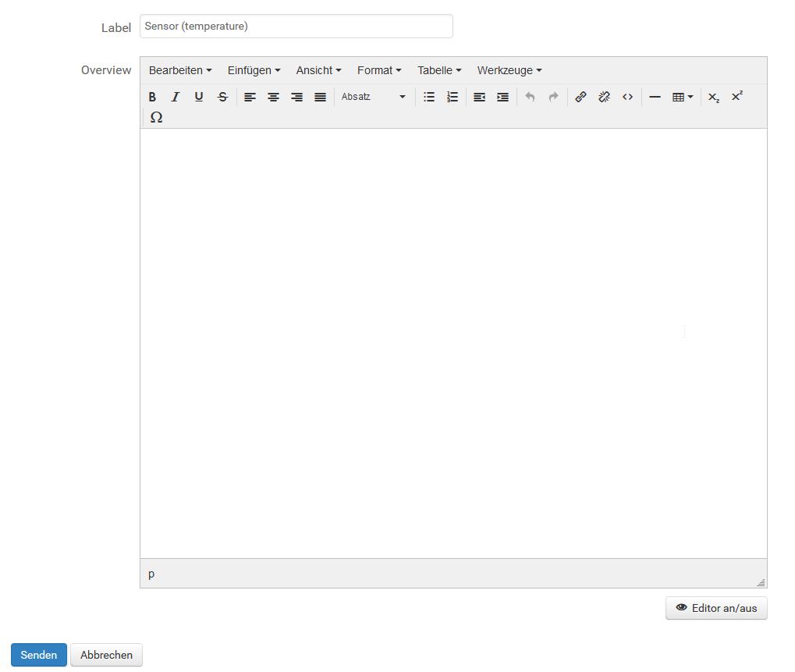Click the strikethrough formatting icon

(x=222, y=98)
